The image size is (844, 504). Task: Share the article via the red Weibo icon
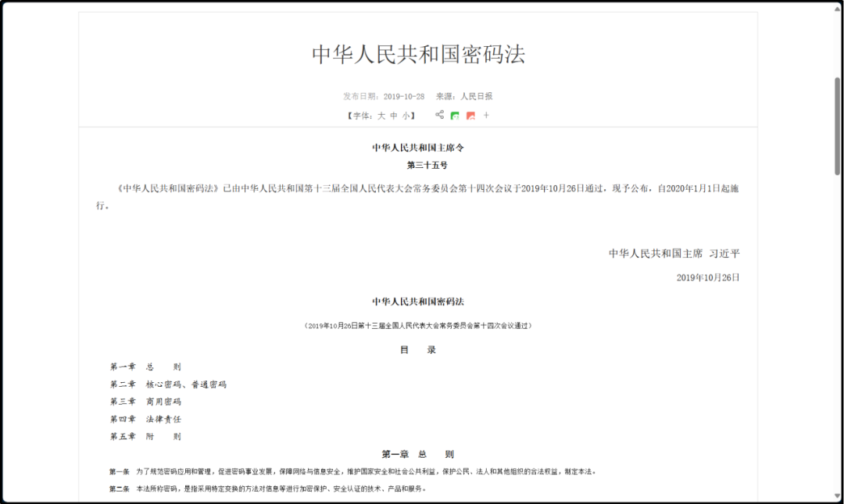[x=470, y=115]
